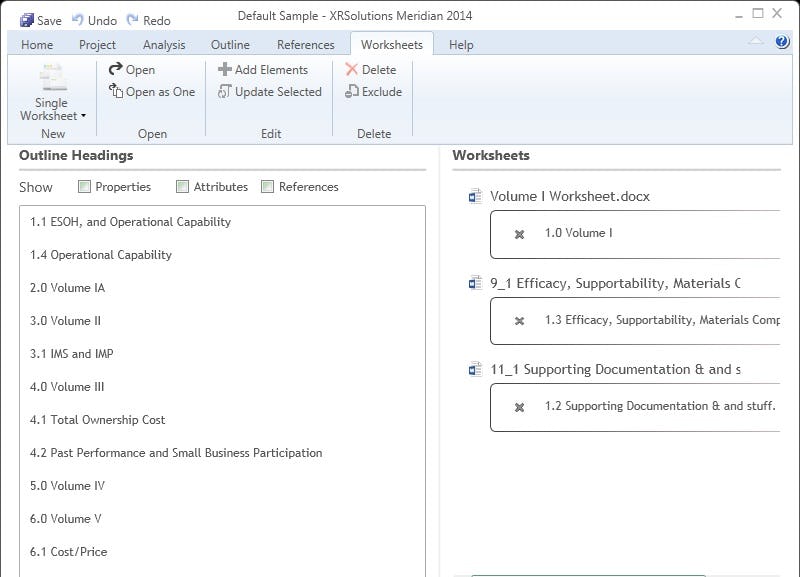This screenshot has width=800, height=577.
Task: Open the Analysis ribbon tab
Action: pos(163,44)
